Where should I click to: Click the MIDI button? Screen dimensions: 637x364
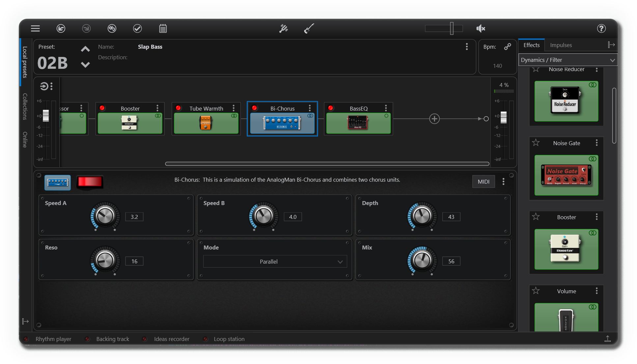click(x=483, y=182)
